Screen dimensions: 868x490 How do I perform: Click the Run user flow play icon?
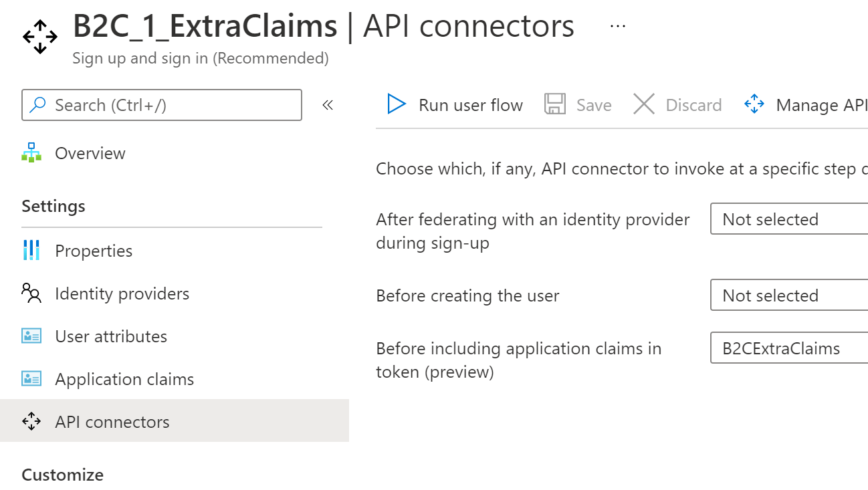coord(397,105)
